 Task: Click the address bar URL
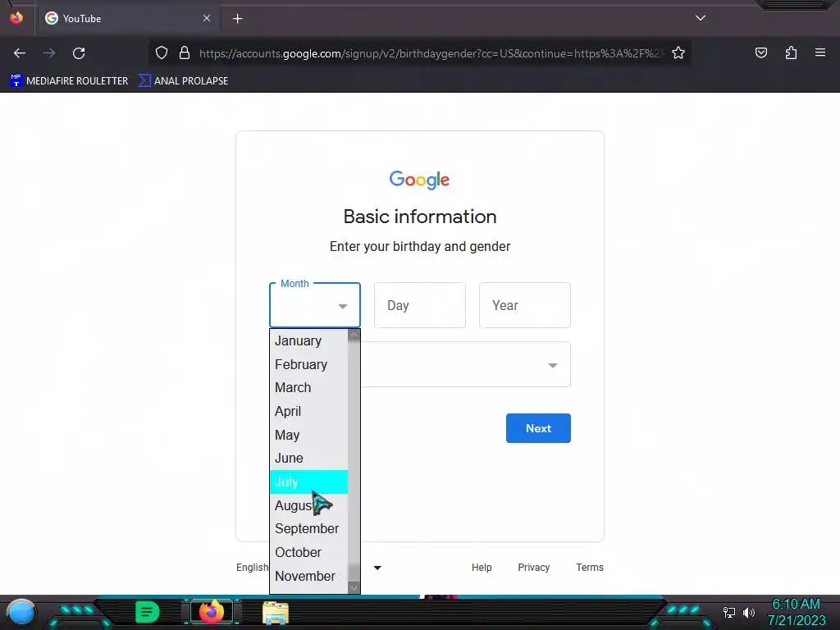(431, 53)
